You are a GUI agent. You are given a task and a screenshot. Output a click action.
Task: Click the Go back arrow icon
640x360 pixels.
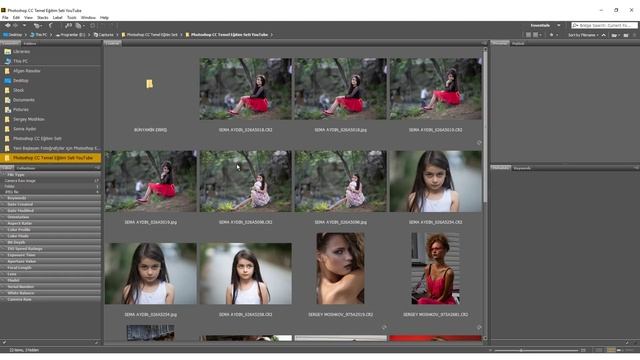(x=8, y=25)
